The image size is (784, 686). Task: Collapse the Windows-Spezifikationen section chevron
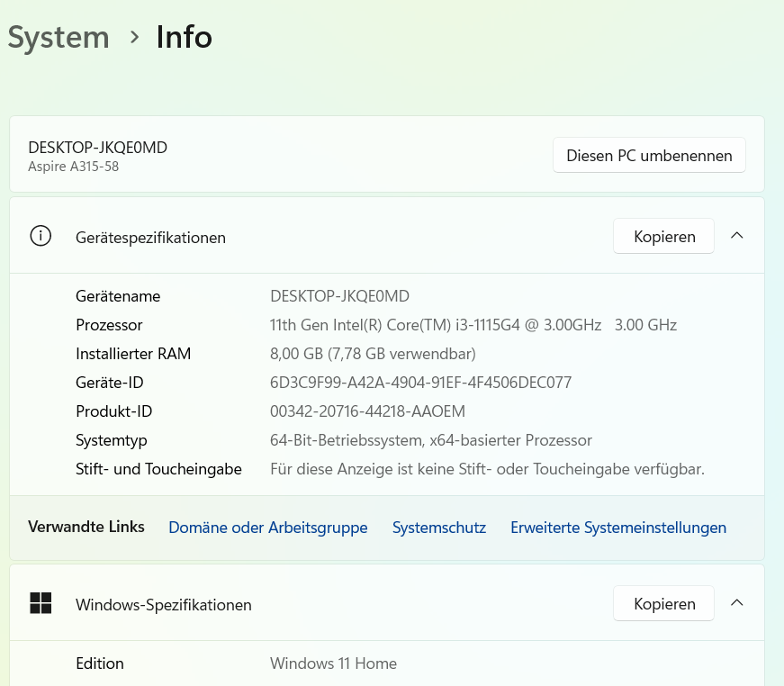(737, 603)
